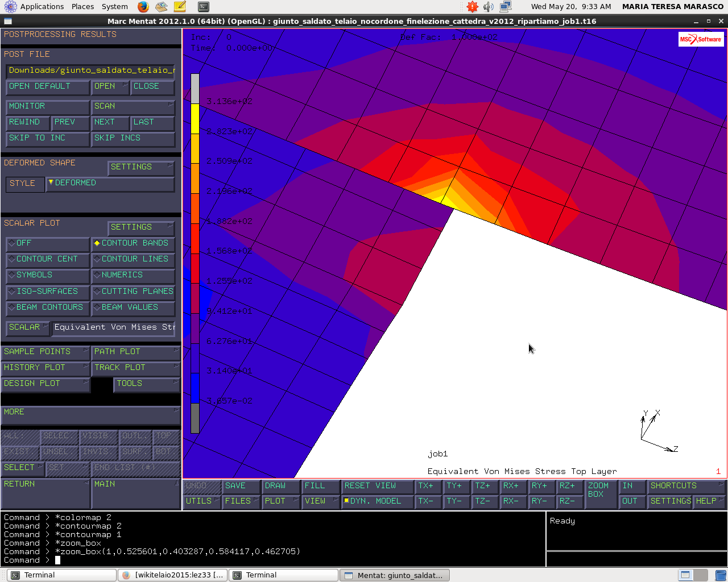728x582 pixels.
Task: Expand scalar plot SETTINGS menu
Action: [x=140, y=227]
